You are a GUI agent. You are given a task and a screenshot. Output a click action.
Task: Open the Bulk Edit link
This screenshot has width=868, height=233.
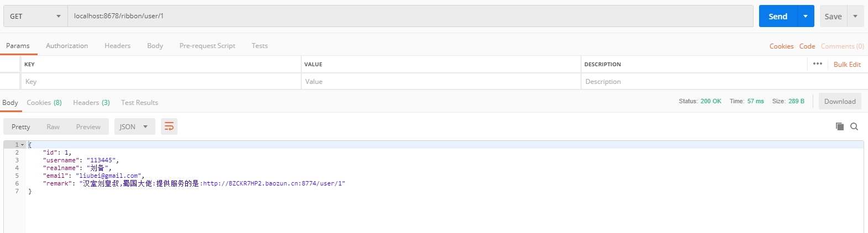click(847, 65)
